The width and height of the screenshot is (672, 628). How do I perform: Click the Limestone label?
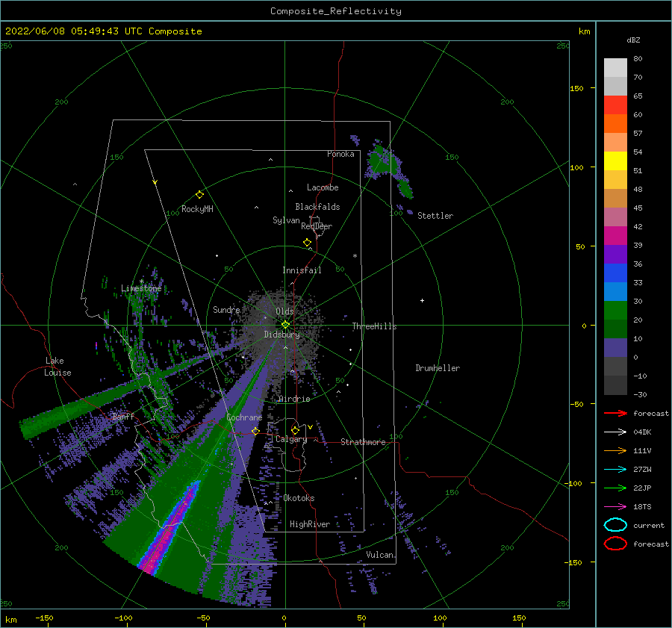pyautogui.click(x=141, y=288)
